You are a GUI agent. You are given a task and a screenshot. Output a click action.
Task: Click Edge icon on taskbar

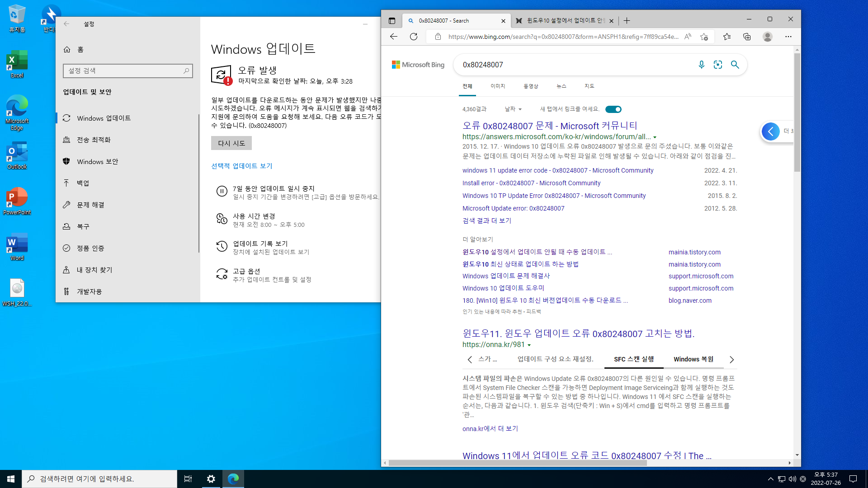click(x=233, y=479)
